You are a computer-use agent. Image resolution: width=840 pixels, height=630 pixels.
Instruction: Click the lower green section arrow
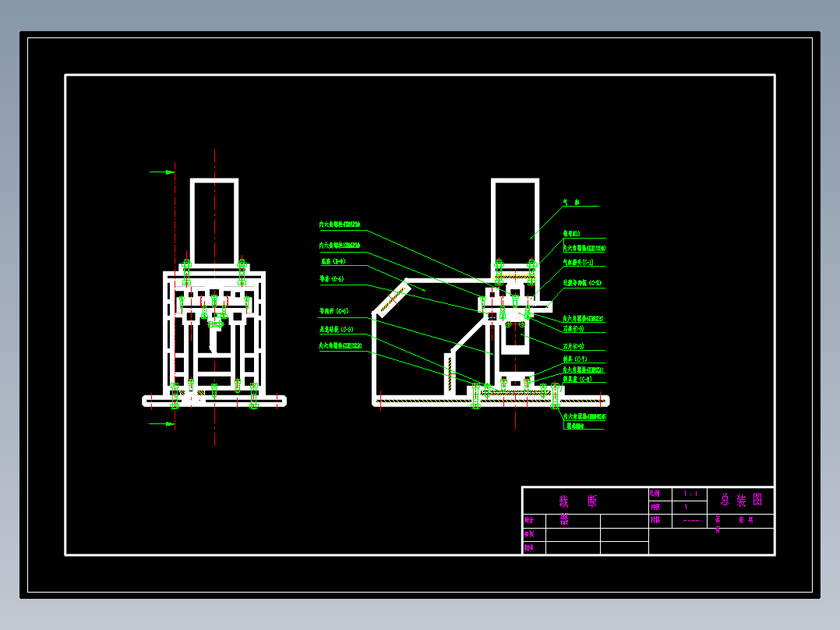[162, 424]
